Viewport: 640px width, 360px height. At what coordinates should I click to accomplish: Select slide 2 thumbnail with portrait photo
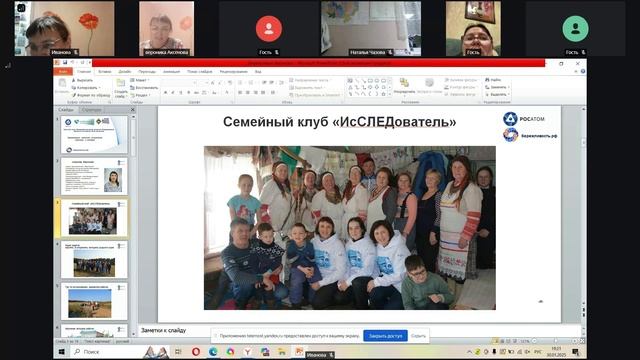coord(94,176)
